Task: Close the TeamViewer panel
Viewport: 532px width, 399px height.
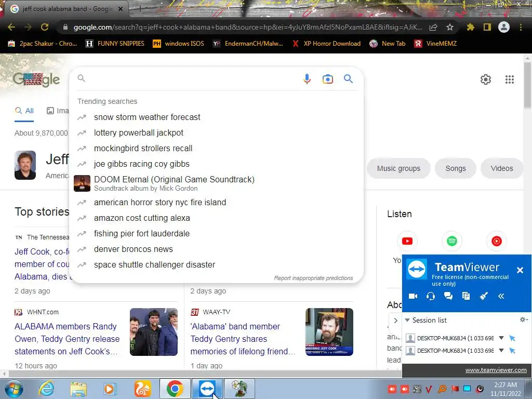Action: pyautogui.click(x=520, y=270)
